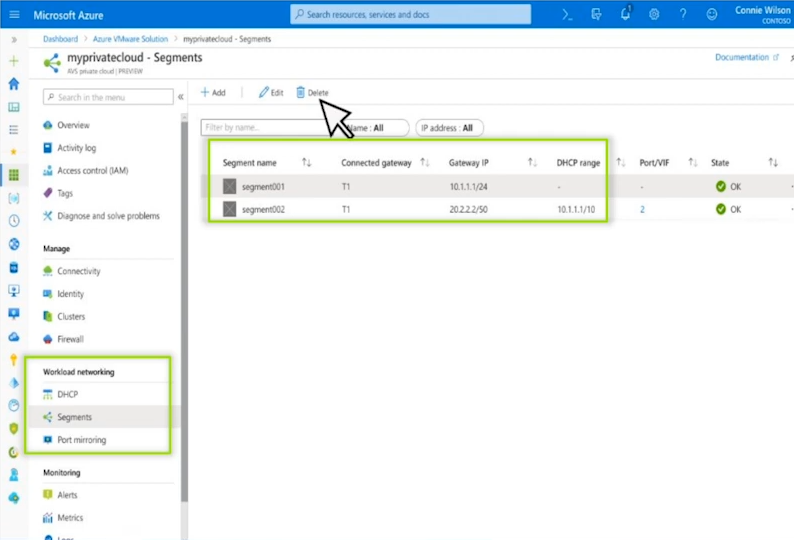Sort by Segment name column

(x=306, y=163)
